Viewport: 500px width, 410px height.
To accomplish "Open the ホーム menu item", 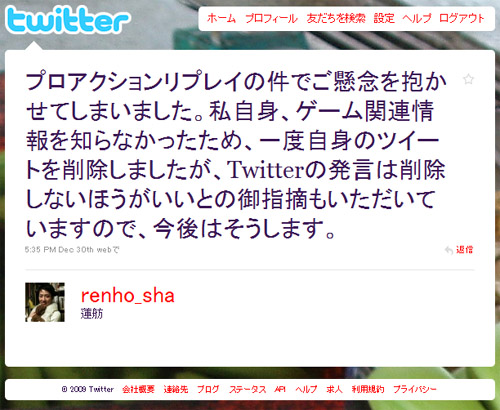I will [221, 18].
